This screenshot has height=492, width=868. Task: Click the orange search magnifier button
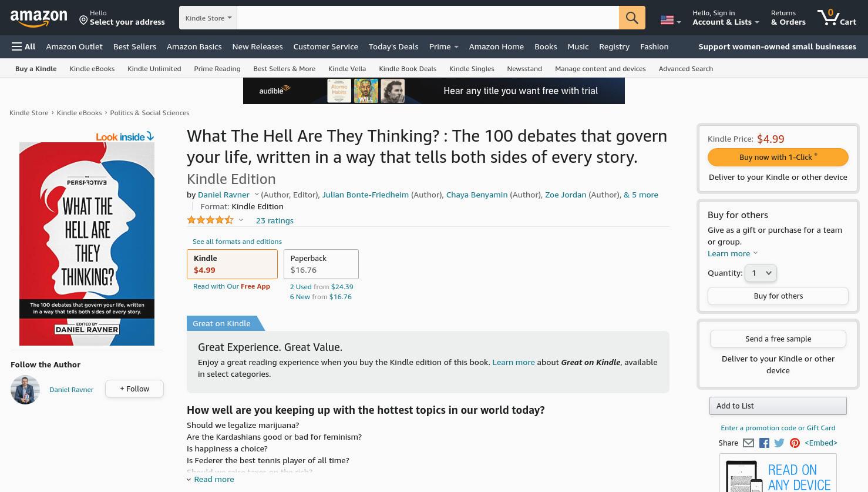(632, 18)
